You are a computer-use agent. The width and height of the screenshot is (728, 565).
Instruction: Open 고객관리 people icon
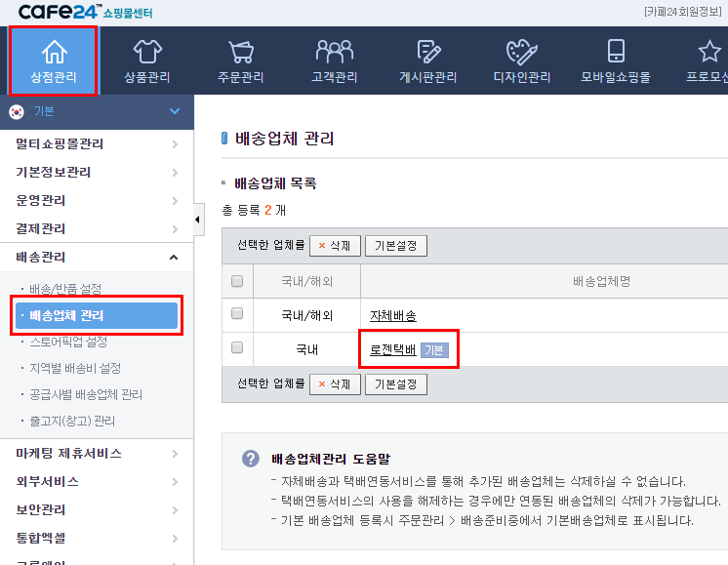pos(334,52)
